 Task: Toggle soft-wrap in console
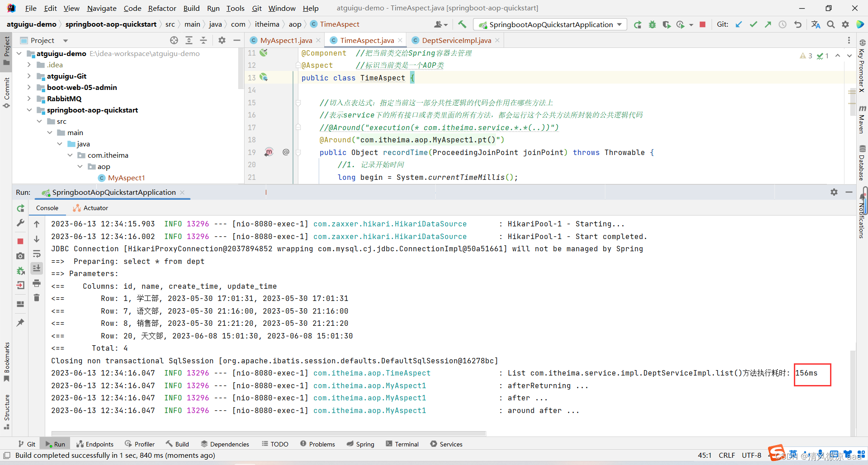click(x=37, y=254)
